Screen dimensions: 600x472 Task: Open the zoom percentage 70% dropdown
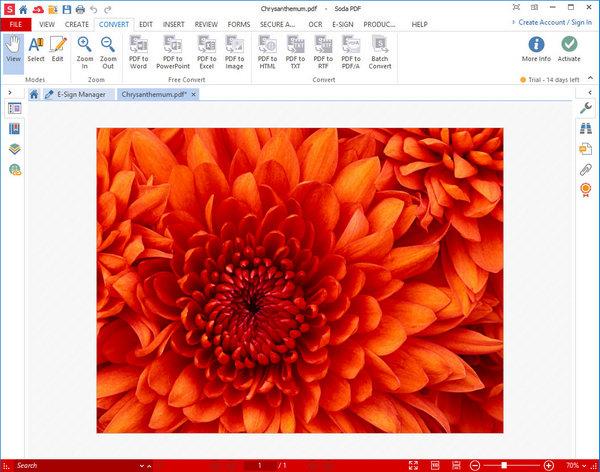click(x=576, y=465)
